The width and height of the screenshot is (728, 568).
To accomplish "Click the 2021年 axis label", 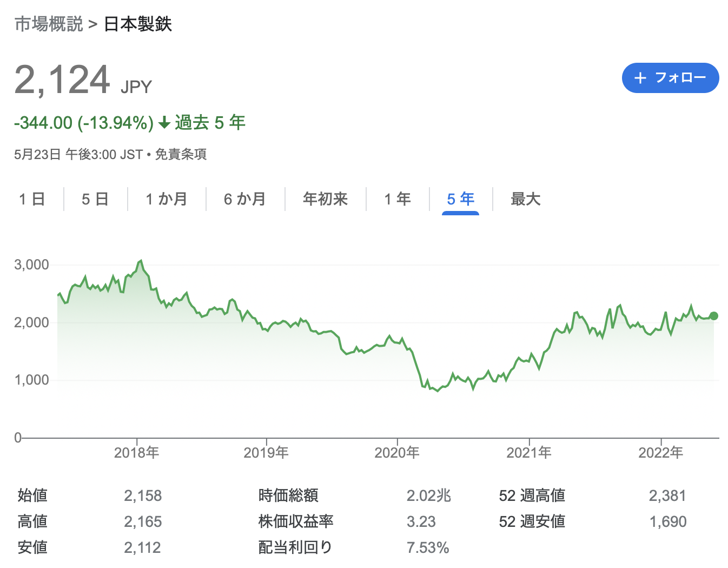I will pyautogui.click(x=529, y=452).
